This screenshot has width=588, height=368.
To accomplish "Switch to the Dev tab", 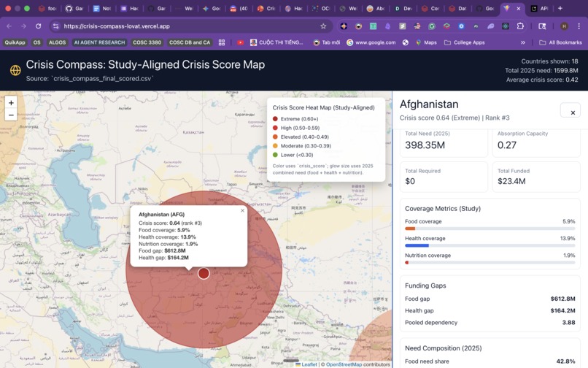I will [403, 8].
